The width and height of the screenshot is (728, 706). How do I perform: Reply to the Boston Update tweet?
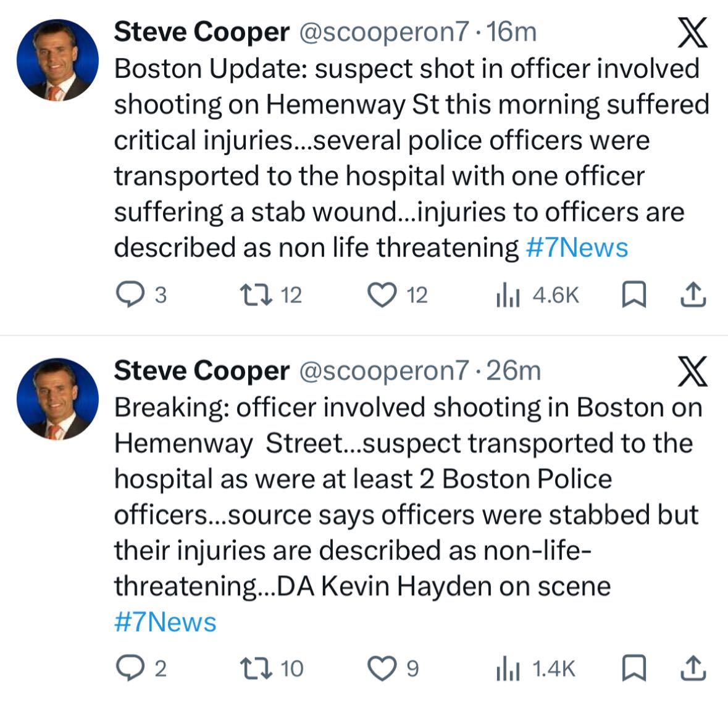[130, 296]
